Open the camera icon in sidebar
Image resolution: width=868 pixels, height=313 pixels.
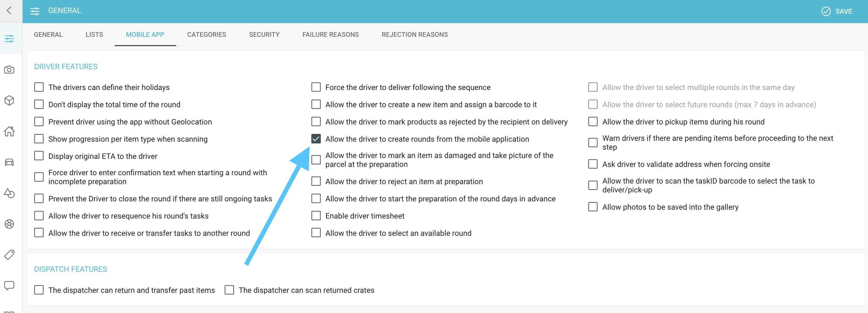point(10,70)
